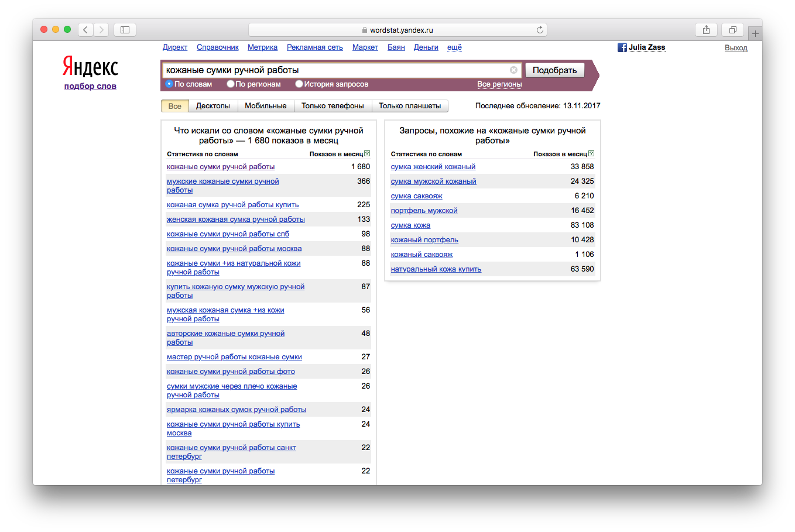Click the Facebook icon beside Julia Zass

pyautogui.click(x=622, y=47)
